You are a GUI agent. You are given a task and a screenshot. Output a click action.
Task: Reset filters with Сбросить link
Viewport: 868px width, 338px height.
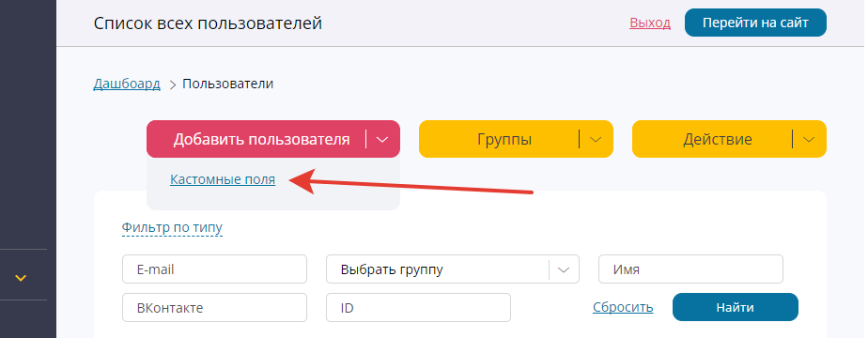pos(623,307)
